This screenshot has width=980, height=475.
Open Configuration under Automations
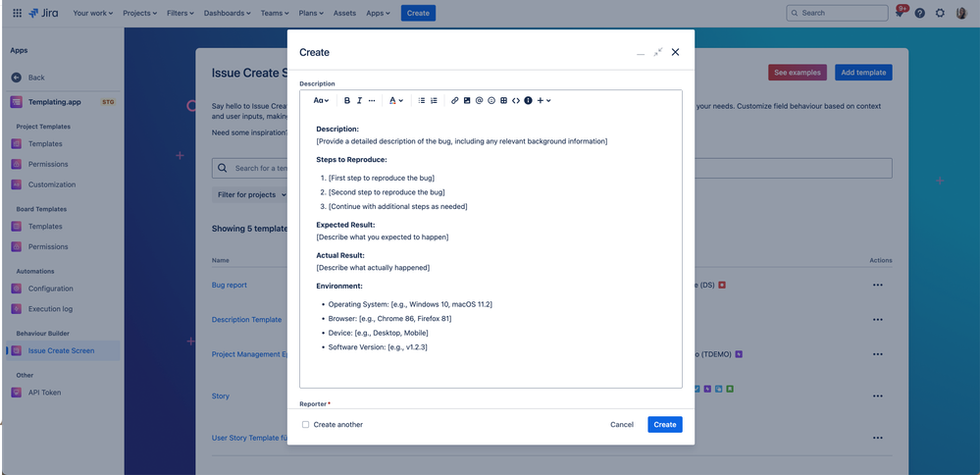point(50,289)
